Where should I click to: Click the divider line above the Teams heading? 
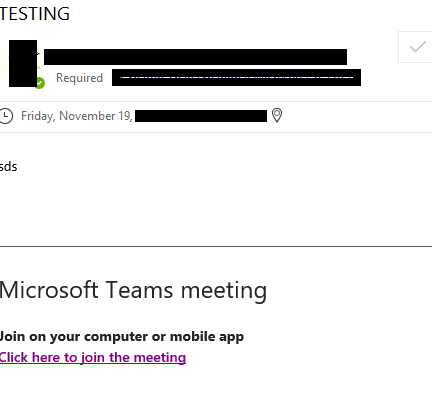coord(216,247)
